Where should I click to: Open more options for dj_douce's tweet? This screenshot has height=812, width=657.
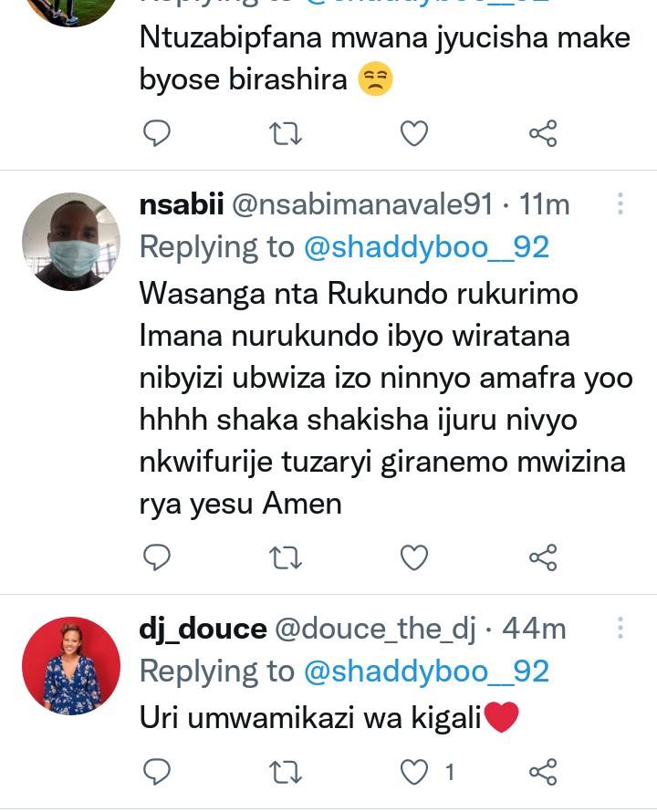620,628
